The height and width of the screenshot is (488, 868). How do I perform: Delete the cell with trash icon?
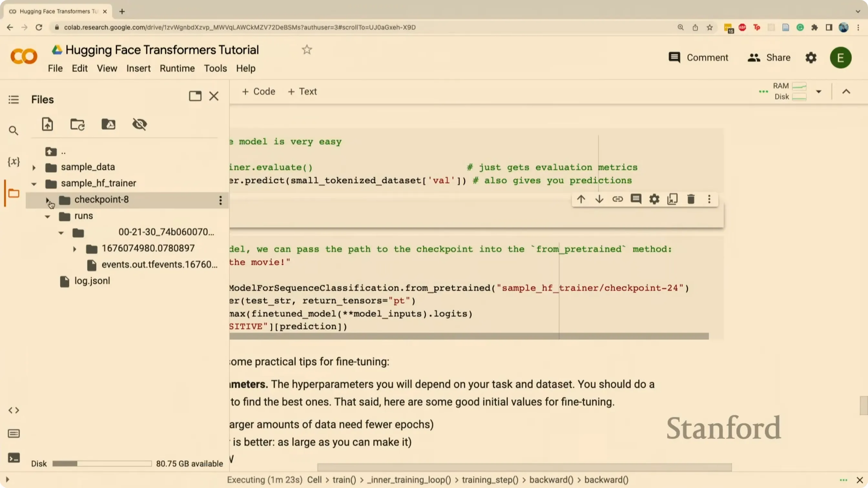691,199
